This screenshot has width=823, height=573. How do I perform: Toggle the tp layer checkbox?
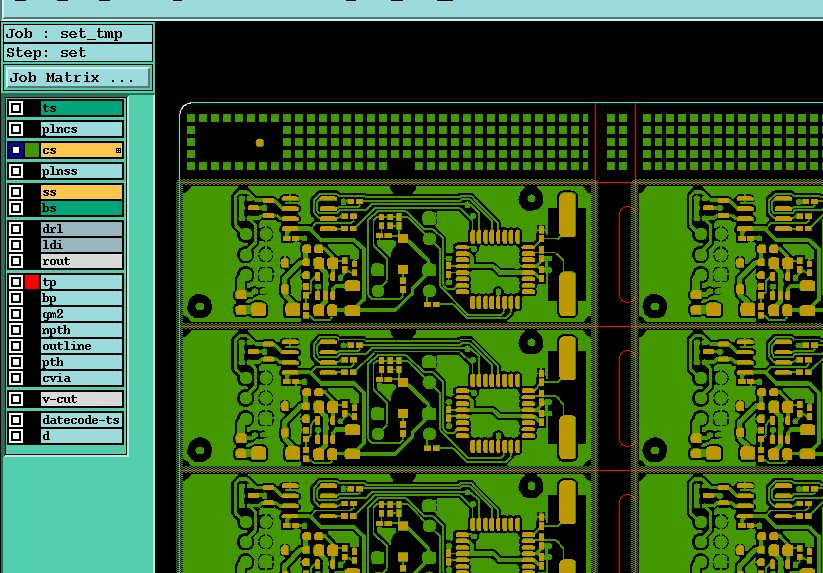[x=16, y=282]
